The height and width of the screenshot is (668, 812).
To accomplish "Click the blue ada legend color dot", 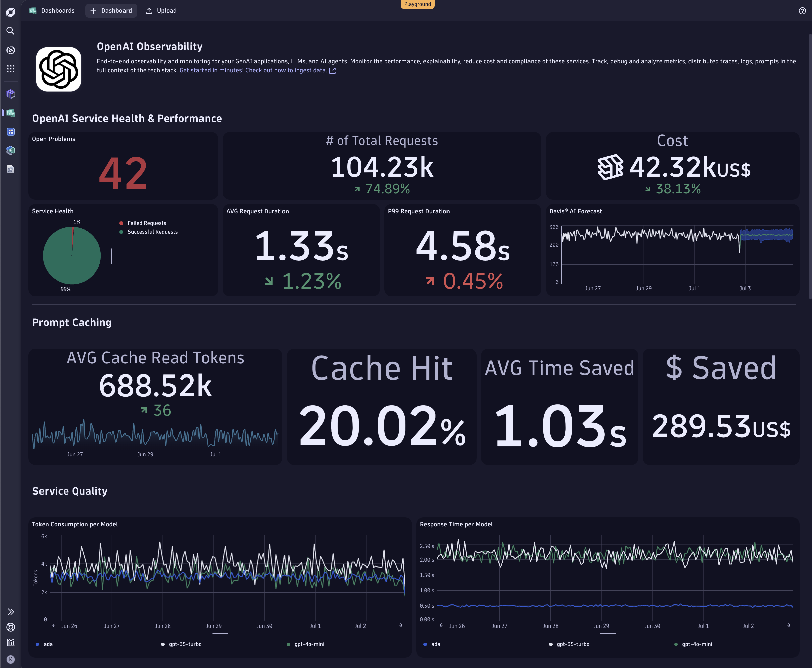I will 37,644.
